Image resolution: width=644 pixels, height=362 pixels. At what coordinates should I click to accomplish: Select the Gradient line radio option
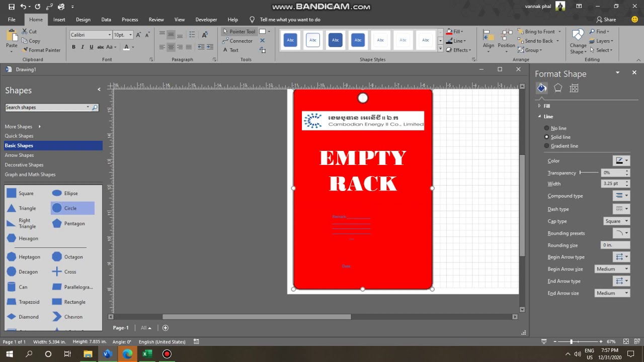(547, 146)
